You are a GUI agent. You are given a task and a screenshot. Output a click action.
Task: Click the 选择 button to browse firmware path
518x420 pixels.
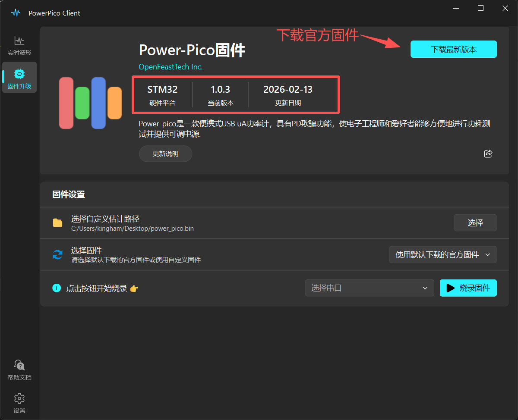click(x=475, y=223)
